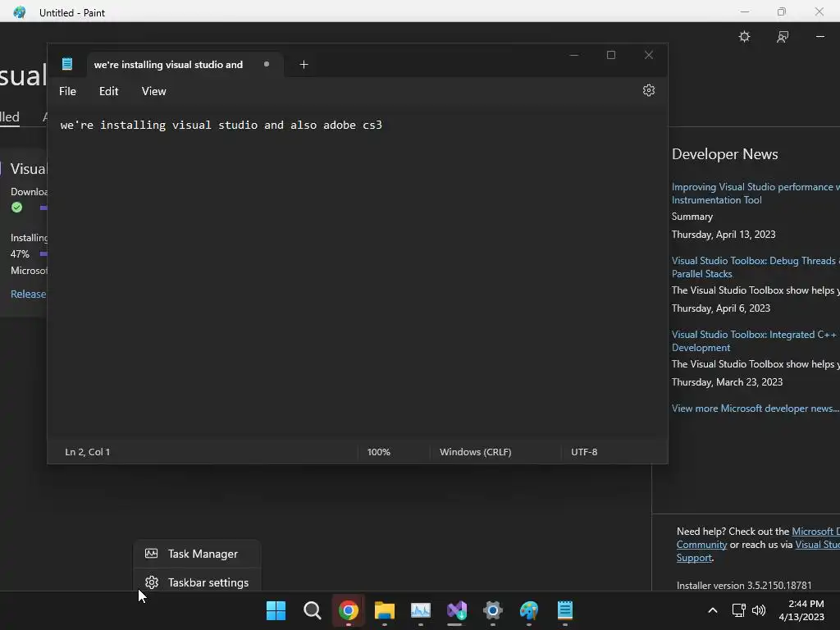Choose Taskbar settings from context menu

(x=197, y=582)
